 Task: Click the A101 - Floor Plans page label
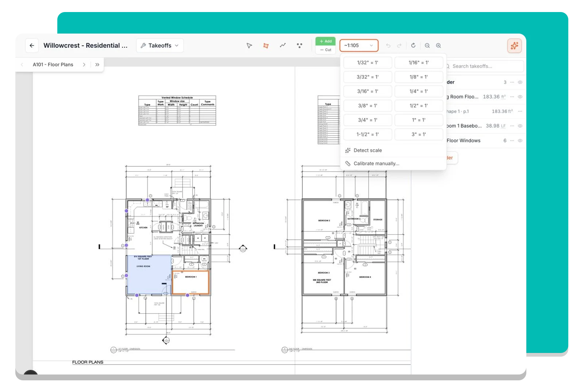[x=53, y=65]
